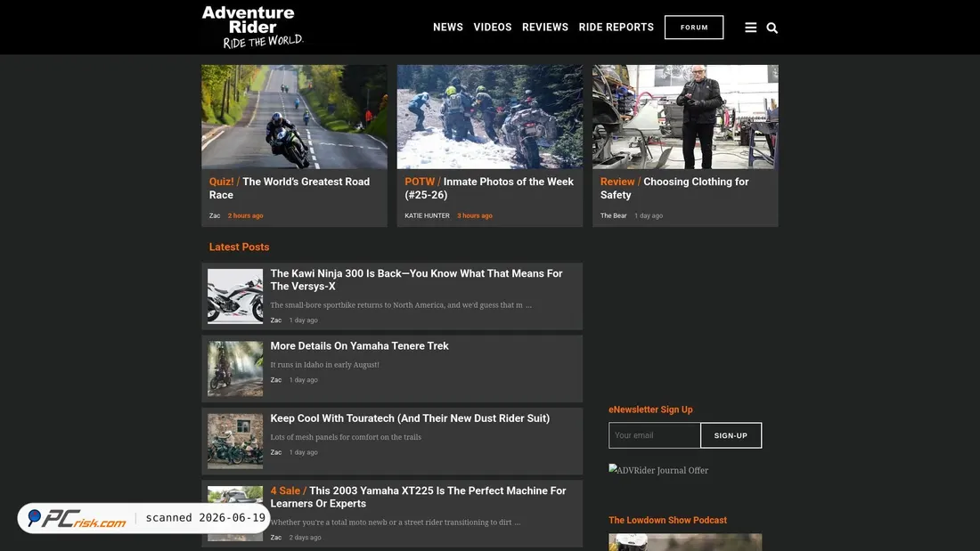Open the Ride Reports menu item
This screenshot has width=980, height=551.
(617, 28)
